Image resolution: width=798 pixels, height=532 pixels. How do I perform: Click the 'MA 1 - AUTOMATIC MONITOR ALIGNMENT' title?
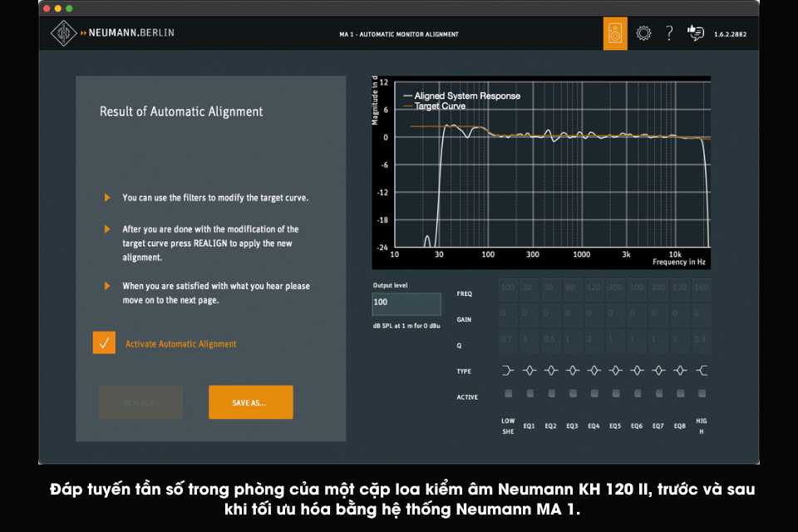(x=399, y=34)
